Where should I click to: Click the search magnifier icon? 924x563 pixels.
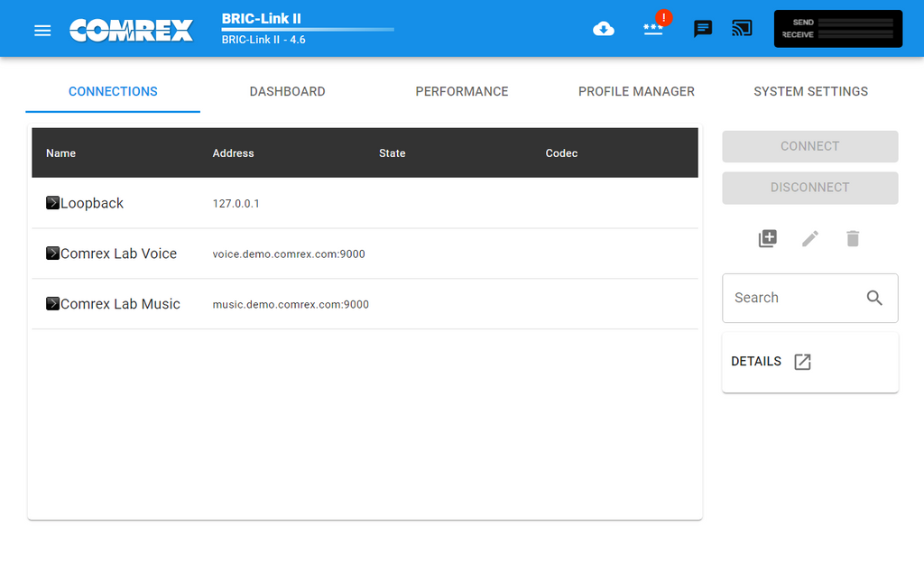874,298
